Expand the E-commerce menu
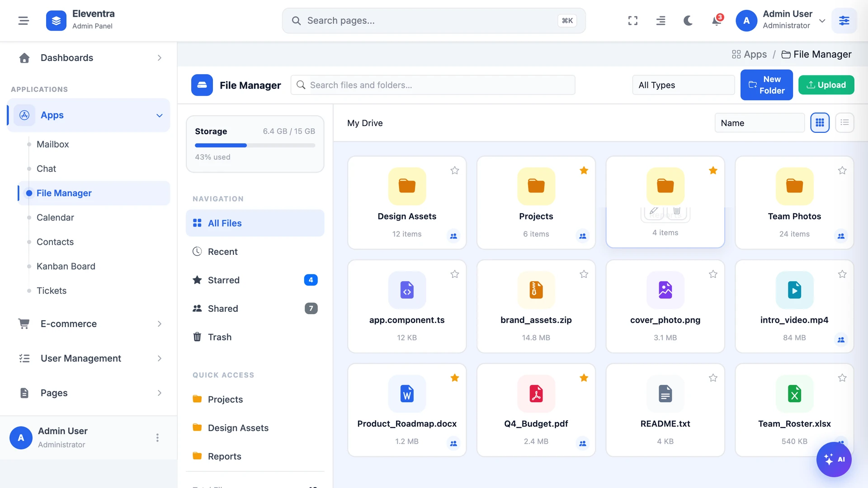The height and width of the screenshot is (488, 868). pos(89,324)
